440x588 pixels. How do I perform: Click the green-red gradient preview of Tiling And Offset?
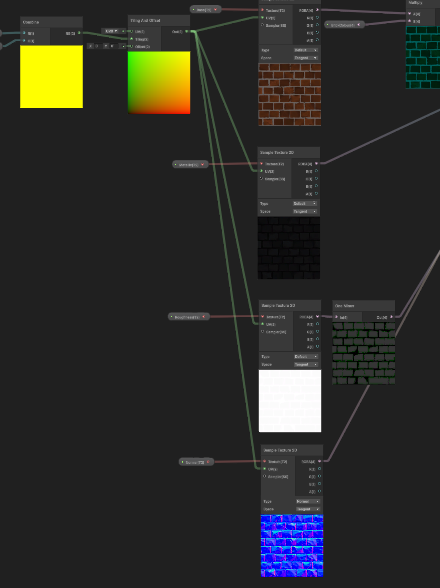tap(159, 82)
